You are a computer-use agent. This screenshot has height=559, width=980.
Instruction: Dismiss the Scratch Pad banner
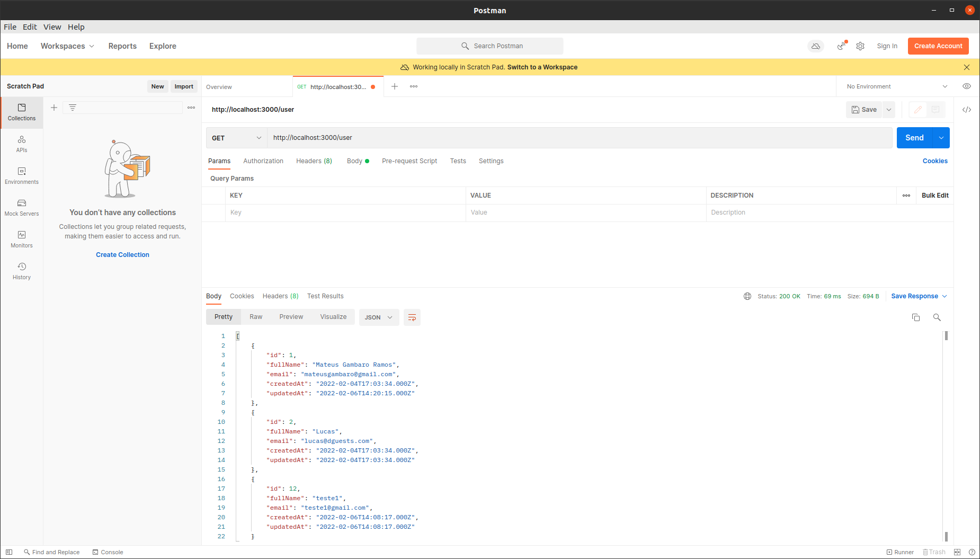click(x=967, y=67)
